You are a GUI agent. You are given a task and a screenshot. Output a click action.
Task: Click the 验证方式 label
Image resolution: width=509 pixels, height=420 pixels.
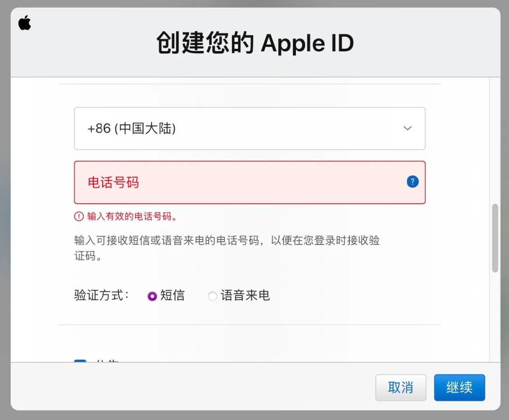pyautogui.click(x=102, y=296)
